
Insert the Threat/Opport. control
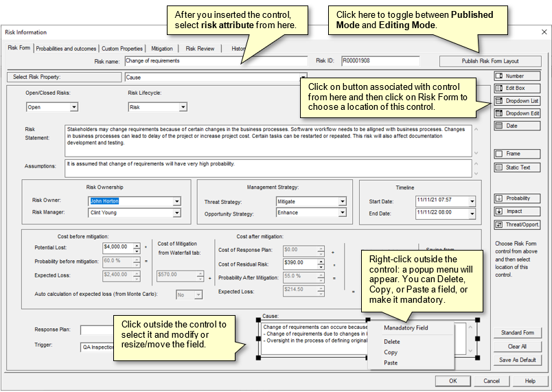pyautogui.click(x=517, y=224)
